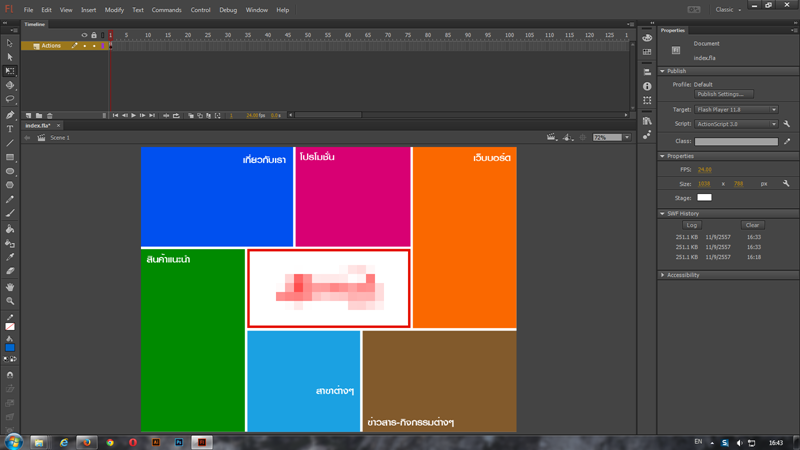Select the Hand tool

pos(10,287)
